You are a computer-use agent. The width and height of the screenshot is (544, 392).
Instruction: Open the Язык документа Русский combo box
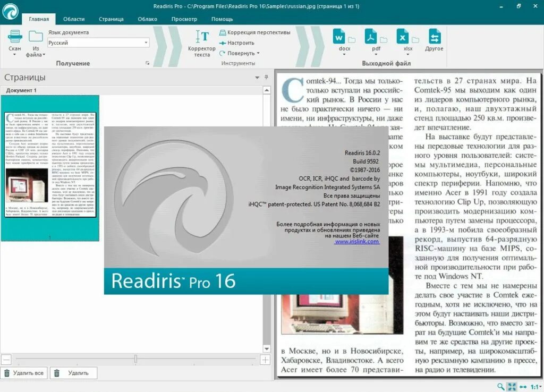[98, 42]
